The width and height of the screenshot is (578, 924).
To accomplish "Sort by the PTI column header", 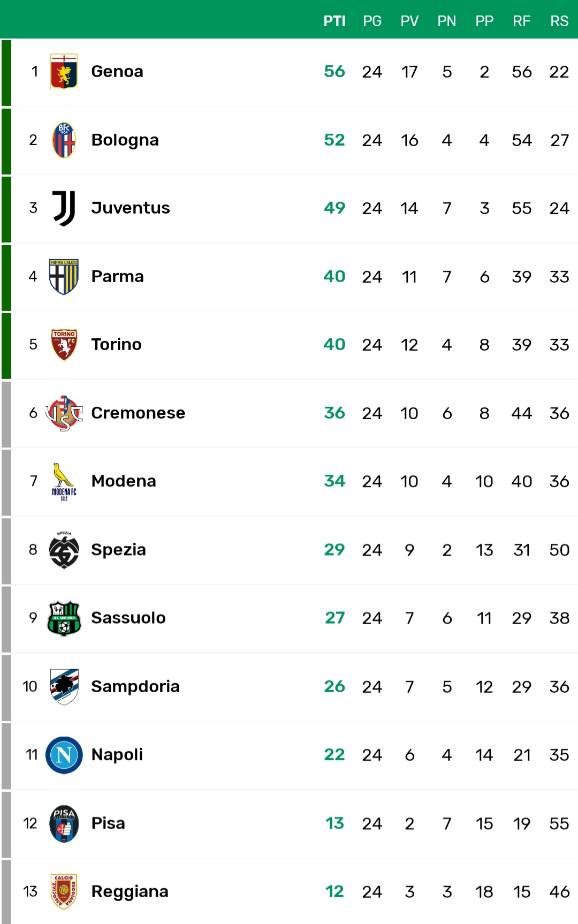I will point(334,21).
